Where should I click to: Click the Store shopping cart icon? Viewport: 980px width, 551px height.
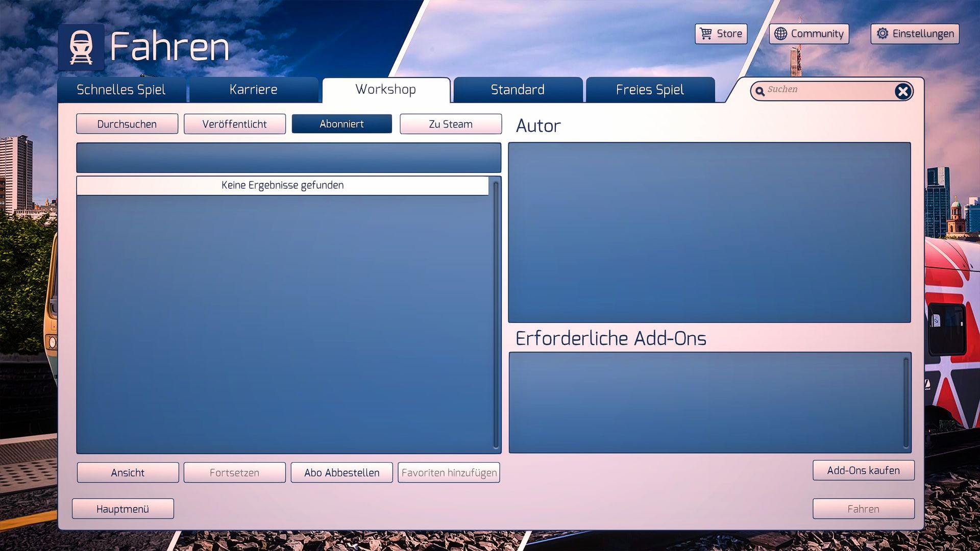(706, 34)
